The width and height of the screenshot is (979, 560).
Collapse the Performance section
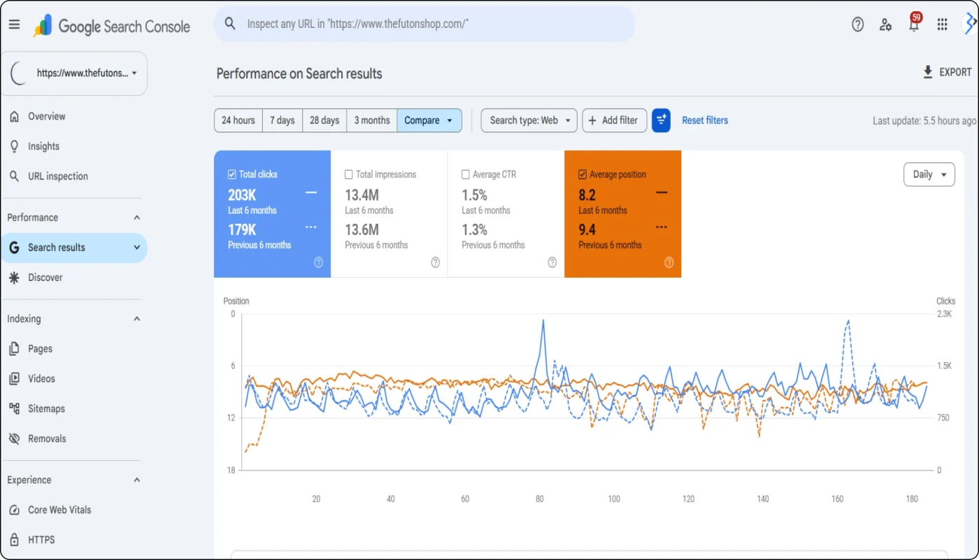click(137, 218)
